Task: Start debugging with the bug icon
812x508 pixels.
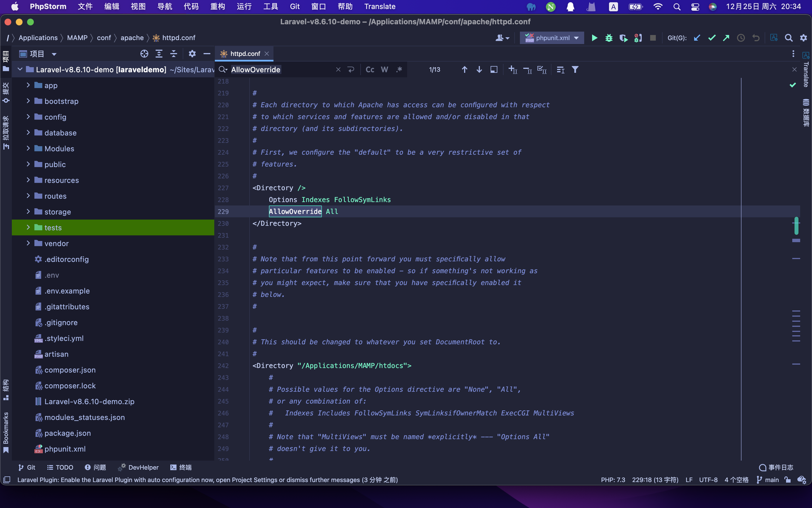Action: tap(609, 38)
